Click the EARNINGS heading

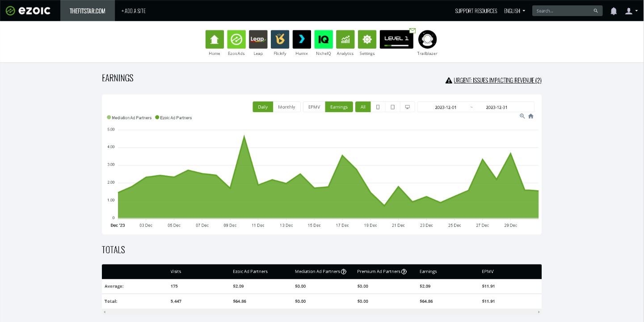click(x=118, y=78)
